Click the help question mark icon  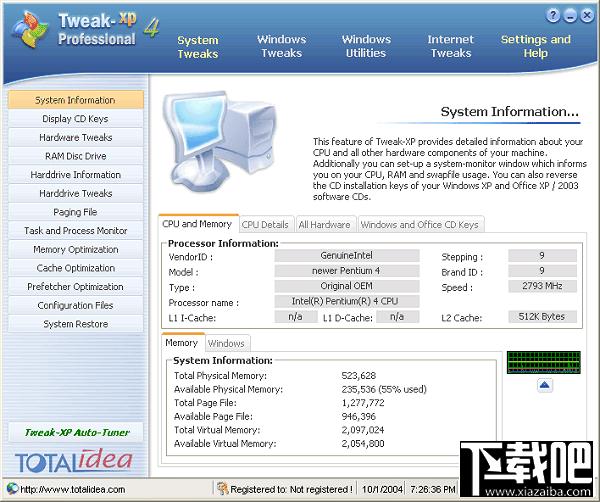tap(553, 16)
